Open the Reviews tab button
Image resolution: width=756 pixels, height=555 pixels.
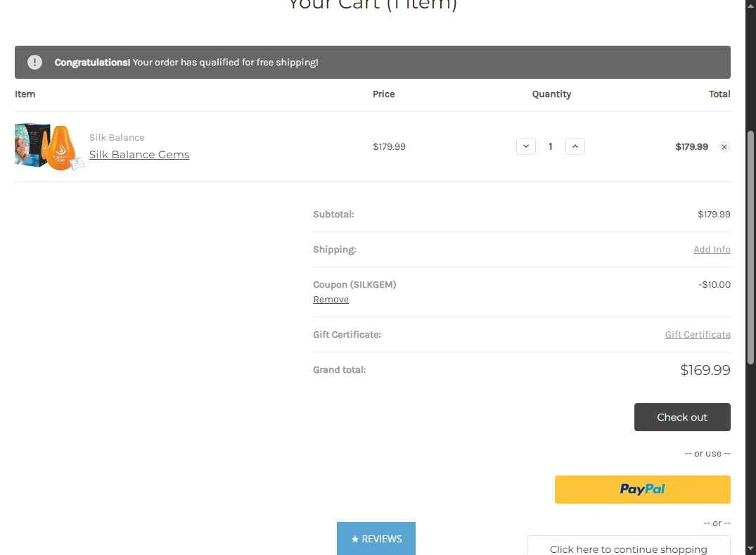click(376, 539)
